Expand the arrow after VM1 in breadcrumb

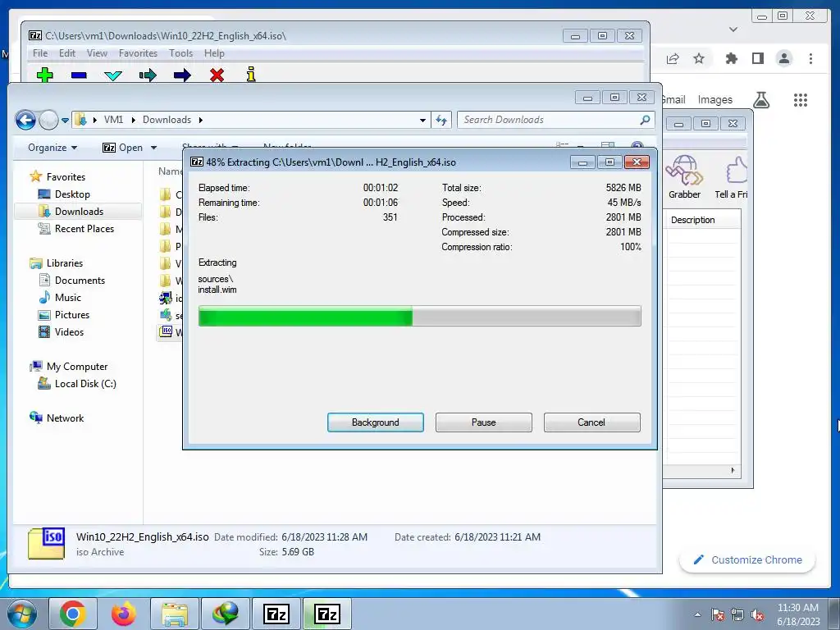134,120
